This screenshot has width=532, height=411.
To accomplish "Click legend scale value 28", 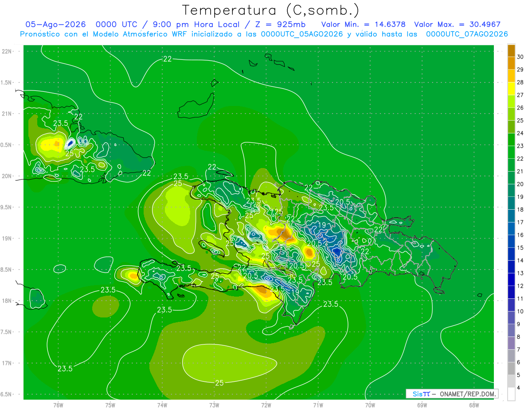I will (520, 82).
